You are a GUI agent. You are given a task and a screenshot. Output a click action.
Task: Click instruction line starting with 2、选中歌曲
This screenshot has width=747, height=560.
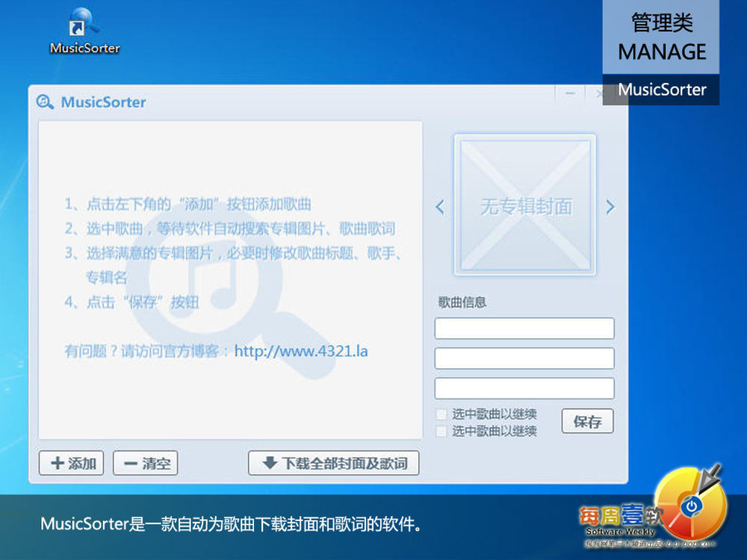pyautogui.click(x=230, y=228)
